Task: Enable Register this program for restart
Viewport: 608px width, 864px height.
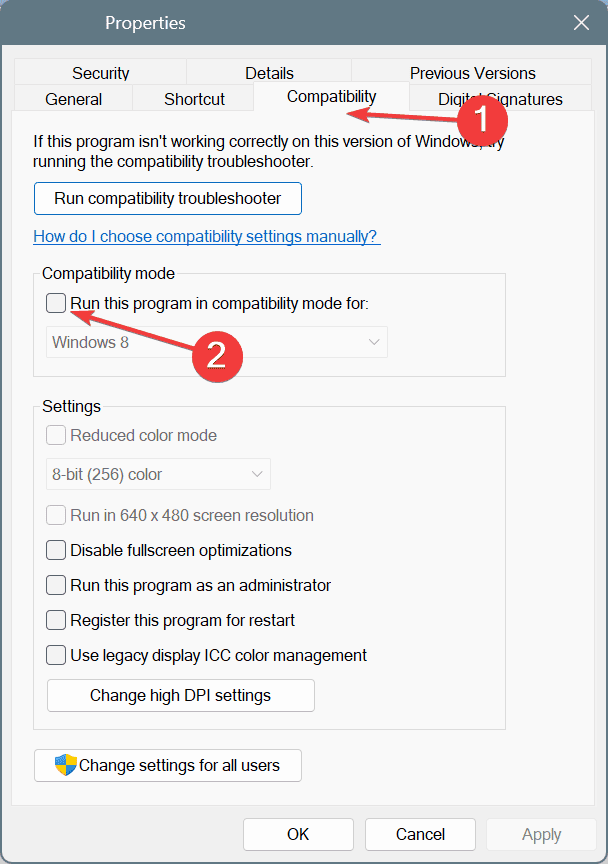Action: coord(56,620)
